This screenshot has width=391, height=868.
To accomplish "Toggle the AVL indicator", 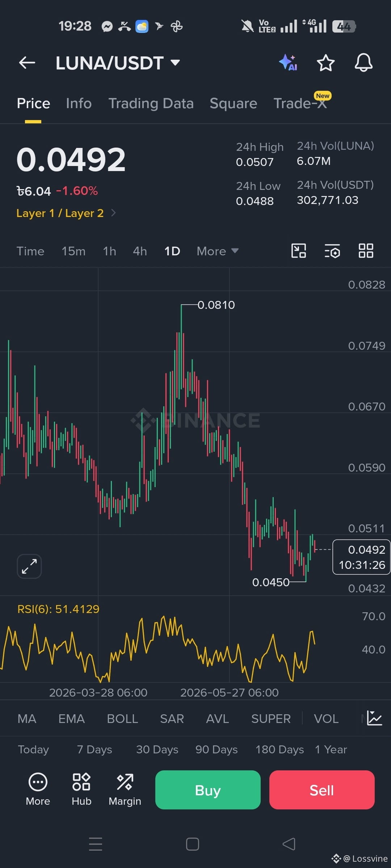I will coord(217,719).
